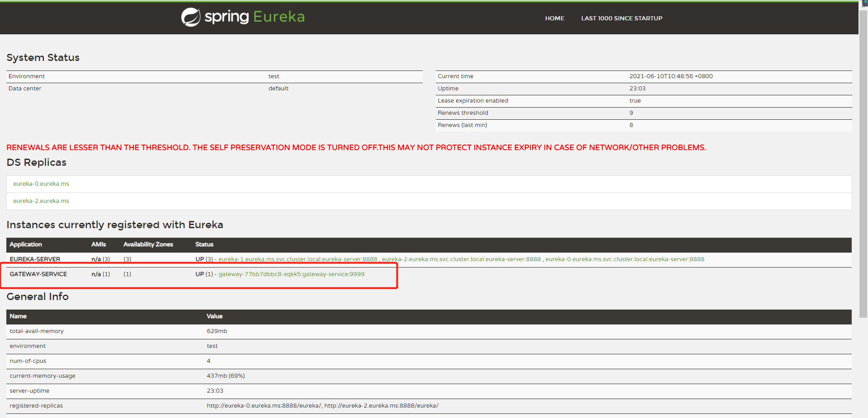
Task: Select the num-of-cpus row name
Action: [x=28, y=361]
